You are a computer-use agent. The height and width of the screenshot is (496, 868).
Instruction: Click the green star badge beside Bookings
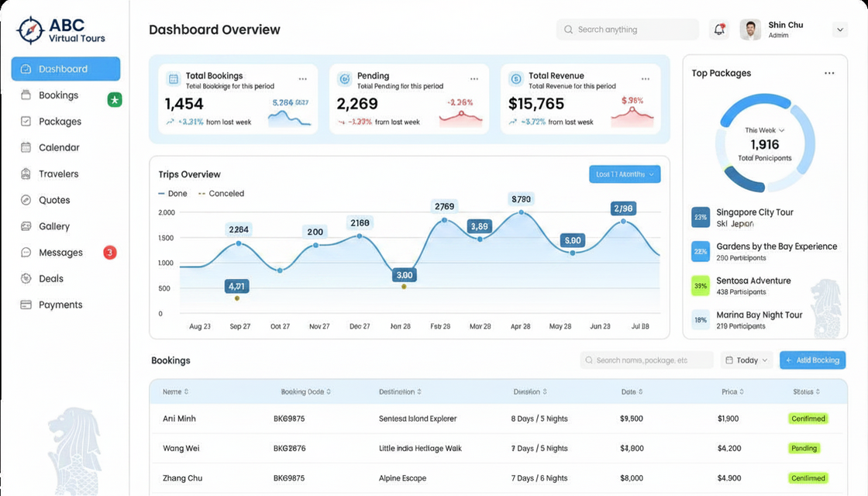coord(115,100)
